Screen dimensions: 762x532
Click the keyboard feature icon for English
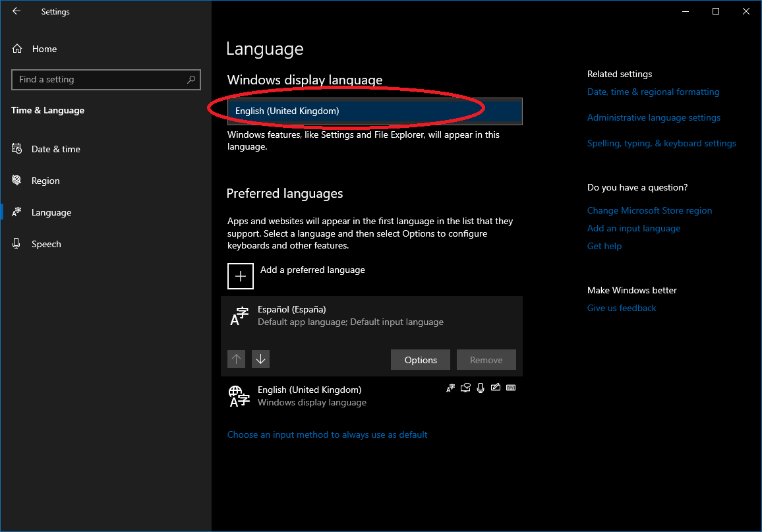[511, 387]
